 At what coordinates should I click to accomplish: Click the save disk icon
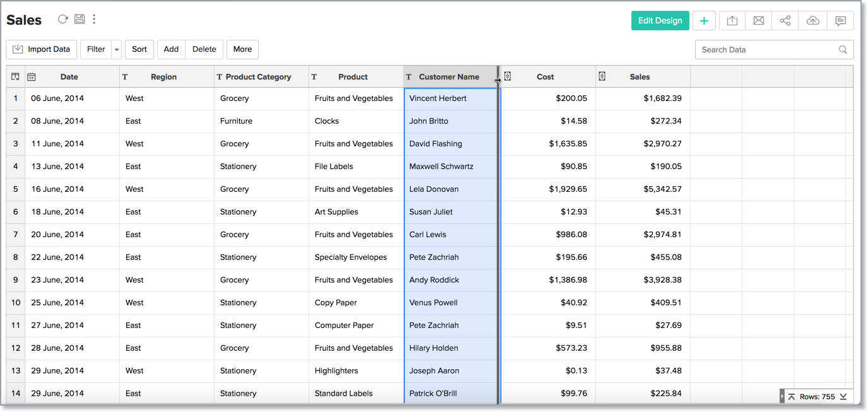click(79, 19)
